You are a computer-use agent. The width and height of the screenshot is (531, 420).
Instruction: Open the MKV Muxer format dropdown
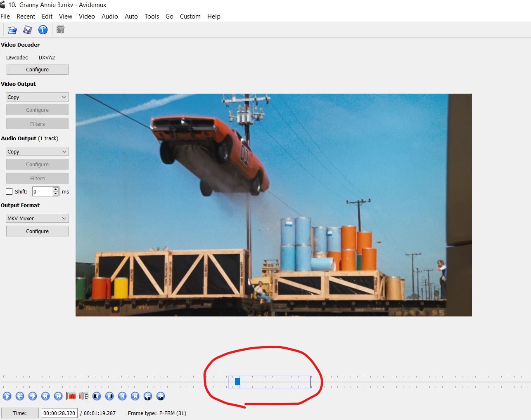point(37,218)
